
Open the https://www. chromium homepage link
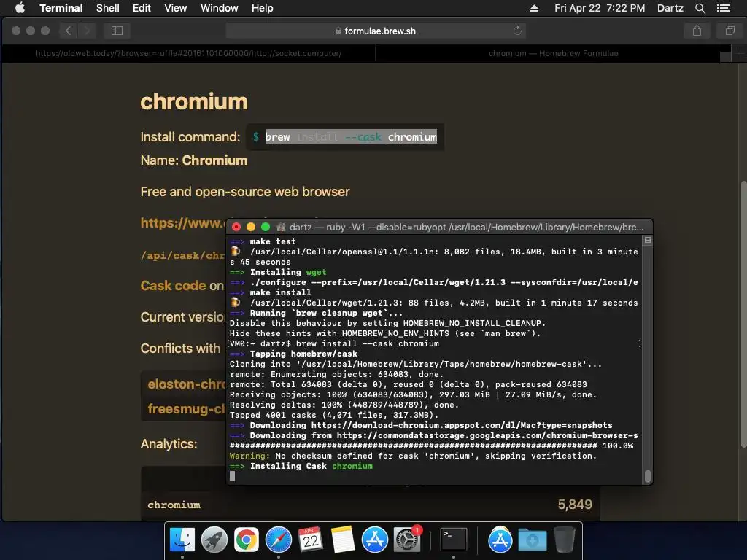(183, 222)
